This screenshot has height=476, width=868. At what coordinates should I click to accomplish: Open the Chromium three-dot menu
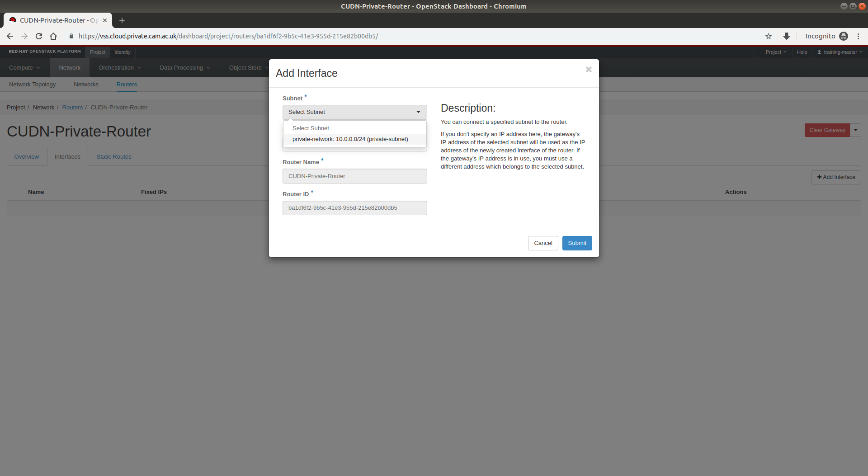pos(858,36)
